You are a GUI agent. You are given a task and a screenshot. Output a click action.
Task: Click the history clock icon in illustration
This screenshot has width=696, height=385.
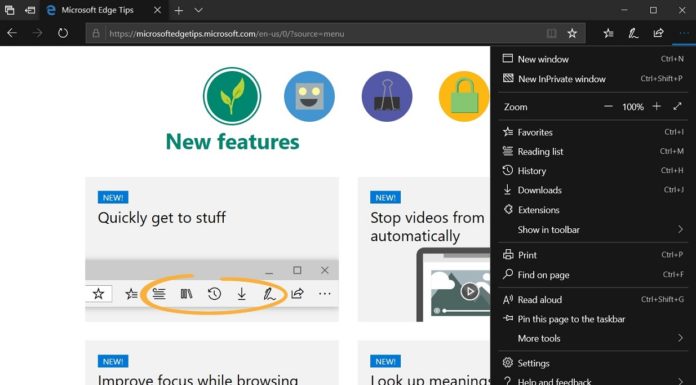[214, 294]
